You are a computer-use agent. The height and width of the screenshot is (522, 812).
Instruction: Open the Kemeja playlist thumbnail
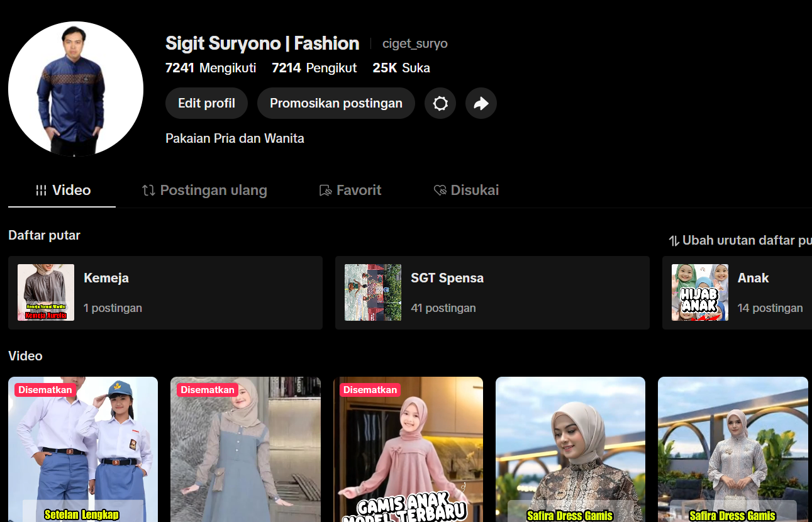pyautogui.click(x=46, y=292)
